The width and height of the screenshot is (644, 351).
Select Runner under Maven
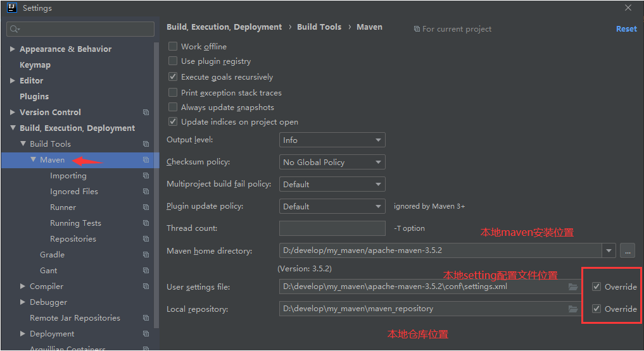(x=63, y=207)
